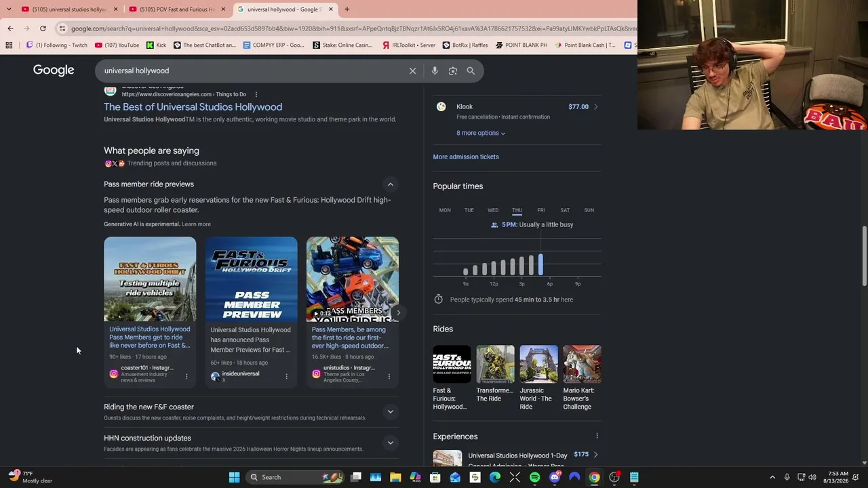Click the Google search input field
Screen dimensions: 868x488
(x=251, y=70)
